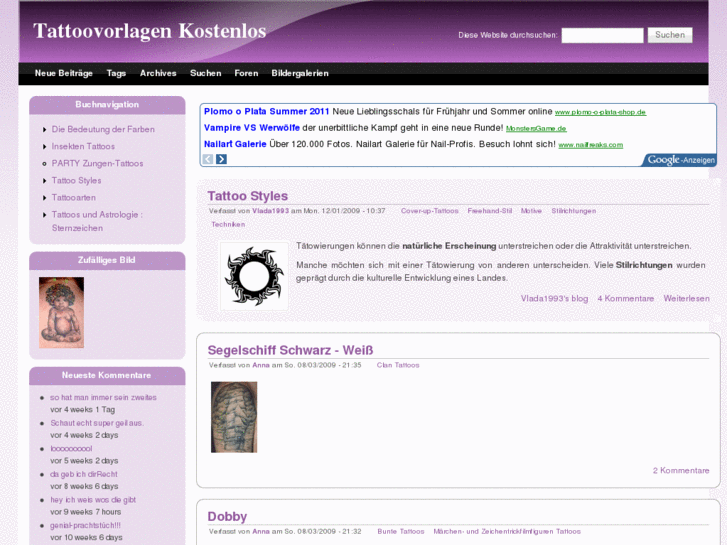Viewport: 727px width, 545px height.
Task: Open comment 'da geb ich dirRecht'
Action: 84,474
